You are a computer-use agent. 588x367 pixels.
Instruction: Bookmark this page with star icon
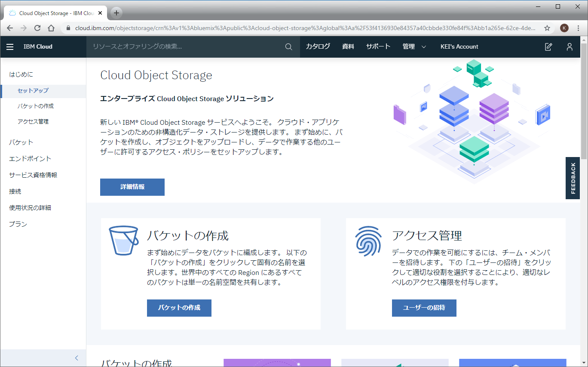[547, 28]
